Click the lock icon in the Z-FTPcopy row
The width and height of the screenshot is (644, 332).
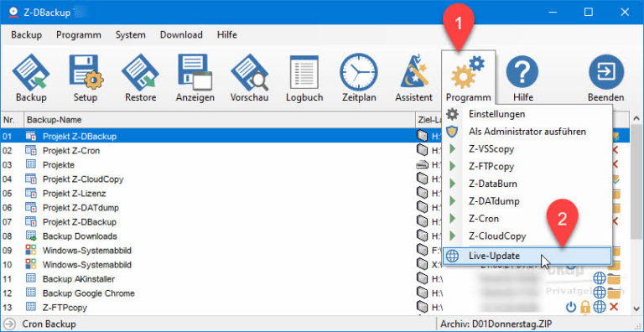(x=584, y=307)
